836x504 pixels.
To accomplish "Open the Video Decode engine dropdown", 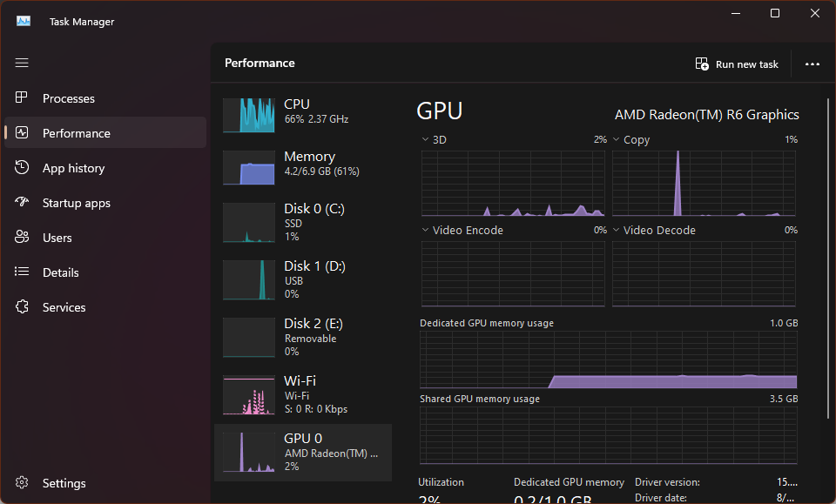I will pos(616,230).
